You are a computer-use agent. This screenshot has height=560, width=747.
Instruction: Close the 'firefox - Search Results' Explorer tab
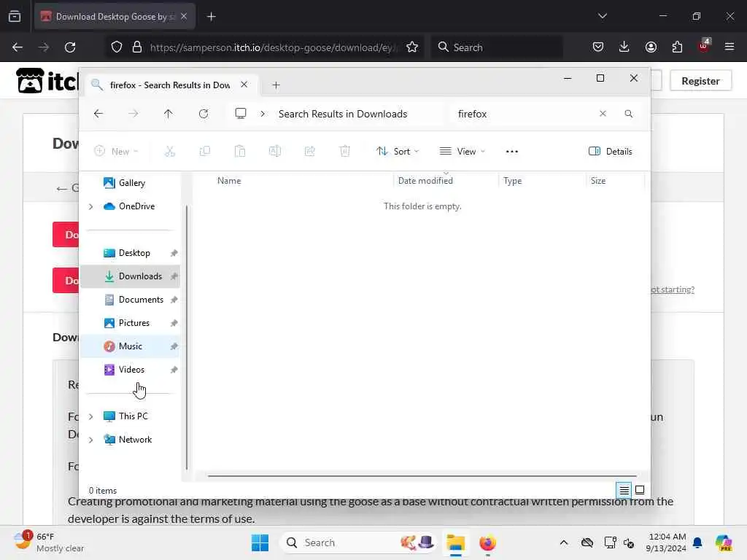pos(244,85)
